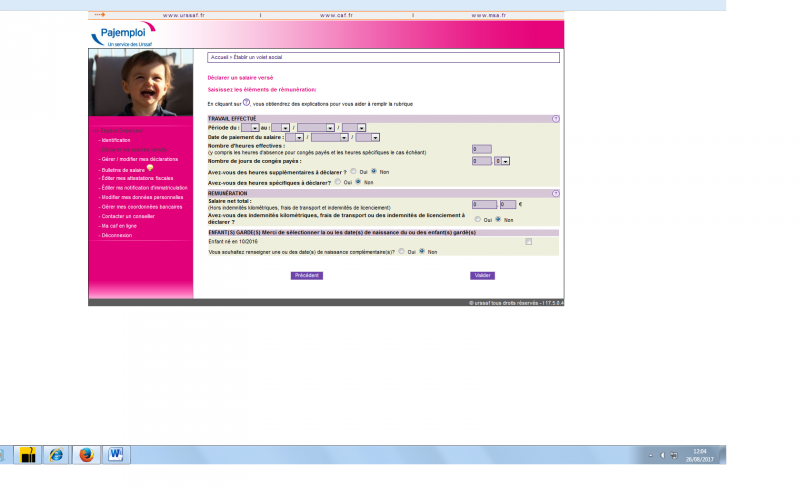This screenshot has height=500, width=800.
Task: Open Date de paiement year dropdown
Action: point(367,137)
